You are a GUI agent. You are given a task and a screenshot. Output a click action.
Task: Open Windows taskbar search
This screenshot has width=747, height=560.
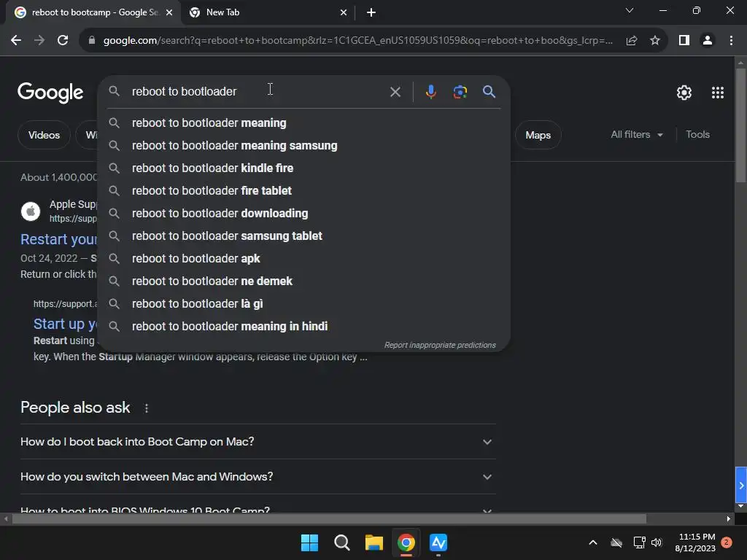(x=341, y=542)
